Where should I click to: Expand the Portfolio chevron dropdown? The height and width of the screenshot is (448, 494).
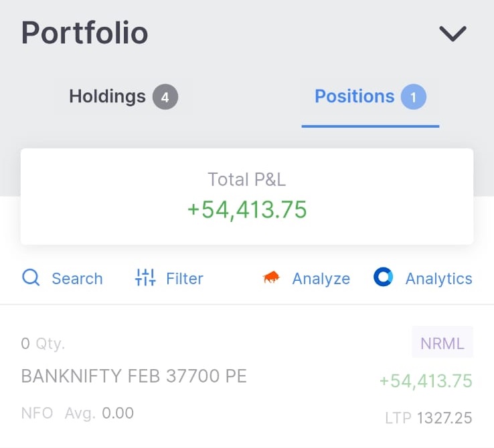452,33
